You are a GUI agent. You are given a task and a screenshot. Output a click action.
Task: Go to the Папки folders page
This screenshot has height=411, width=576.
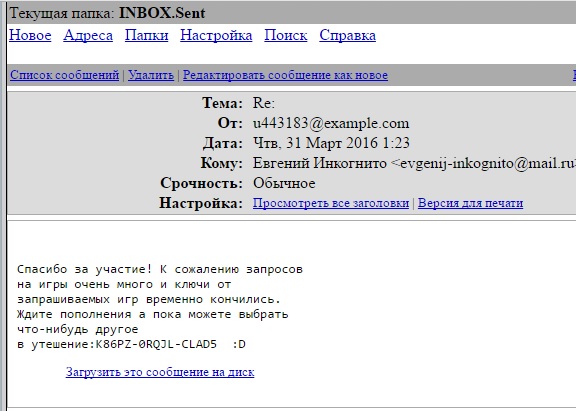147,36
